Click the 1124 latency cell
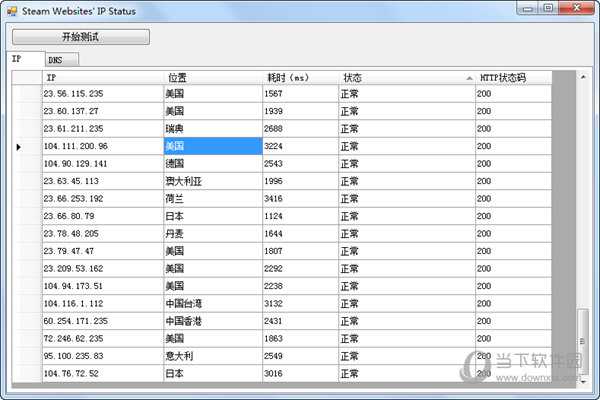The image size is (600, 400). (300, 216)
